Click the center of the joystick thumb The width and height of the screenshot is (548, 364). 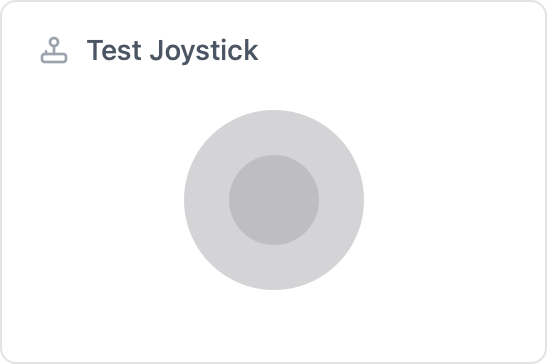coord(274,200)
